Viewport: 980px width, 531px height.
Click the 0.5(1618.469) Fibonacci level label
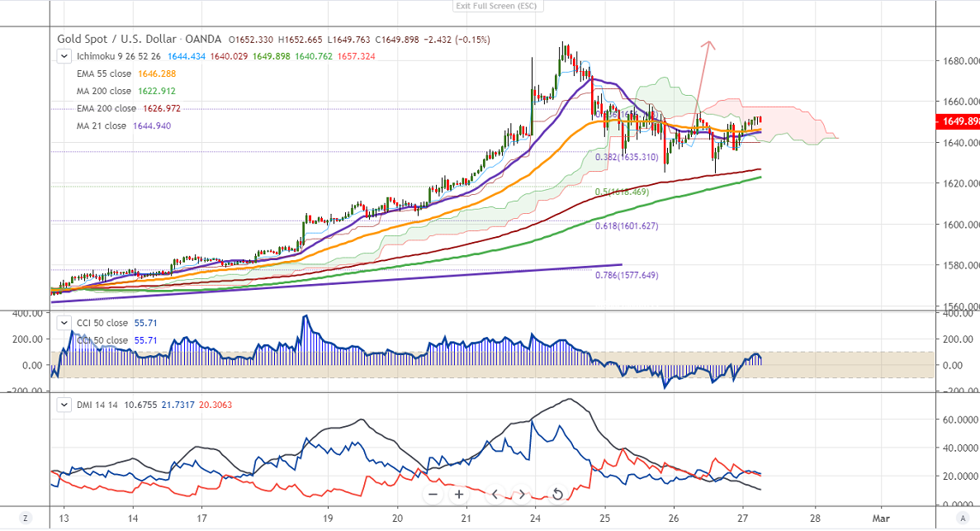coord(622,192)
